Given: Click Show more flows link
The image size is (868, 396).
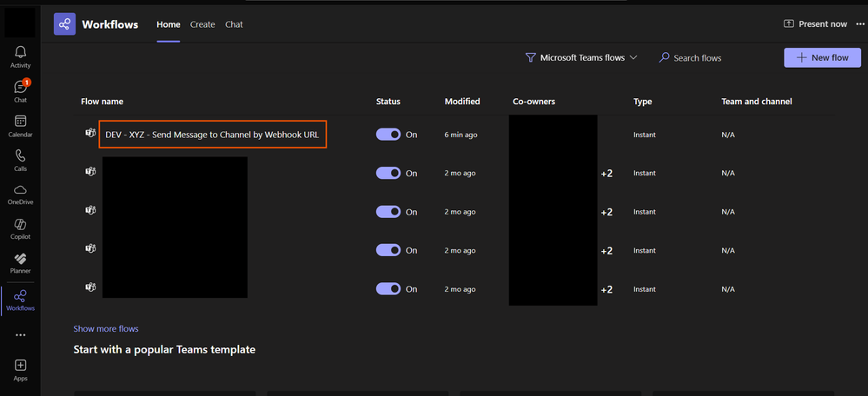Looking at the screenshot, I should click(106, 328).
